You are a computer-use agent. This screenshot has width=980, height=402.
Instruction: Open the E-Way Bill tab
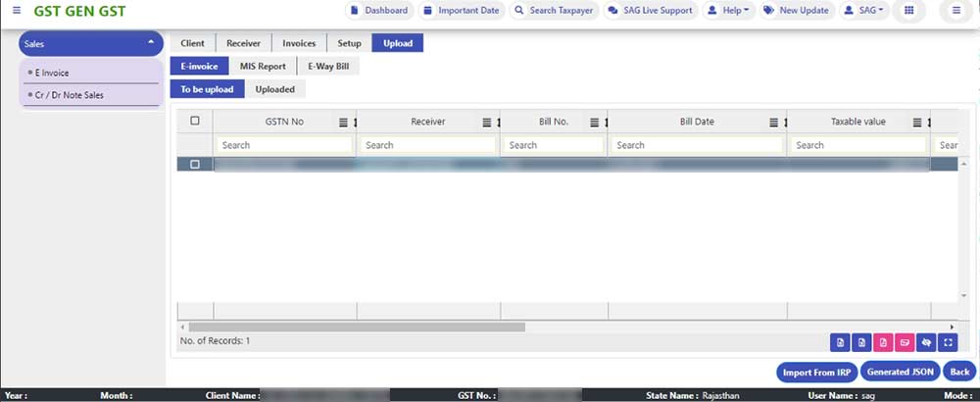click(x=327, y=67)
